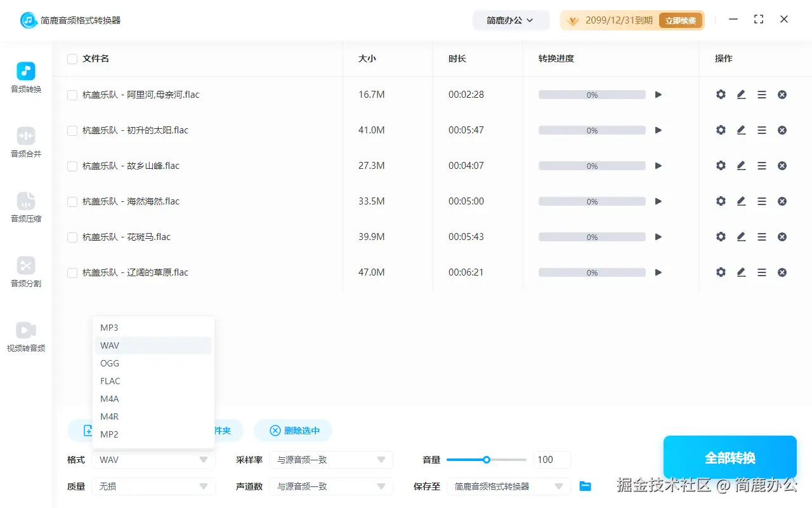Check the checkbox for 花斑马.flac
The width and height of the screenshot is (812, 508).
72,236
